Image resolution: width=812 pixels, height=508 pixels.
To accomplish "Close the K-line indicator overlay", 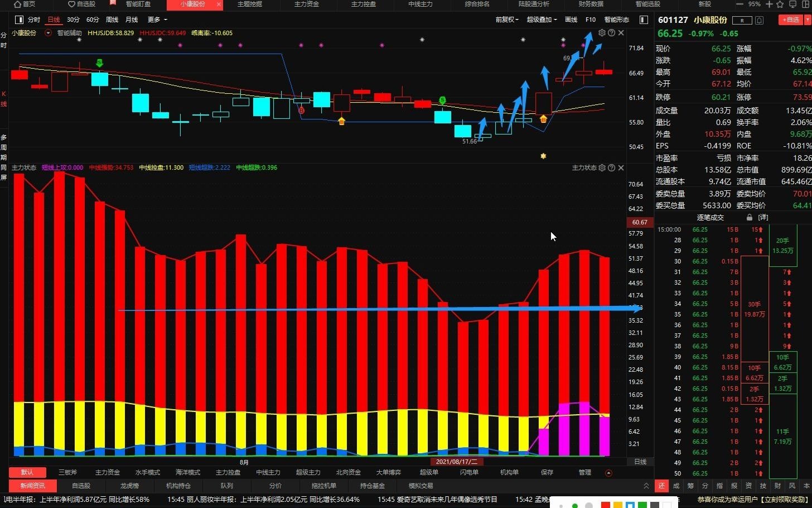I will (621, 33).
